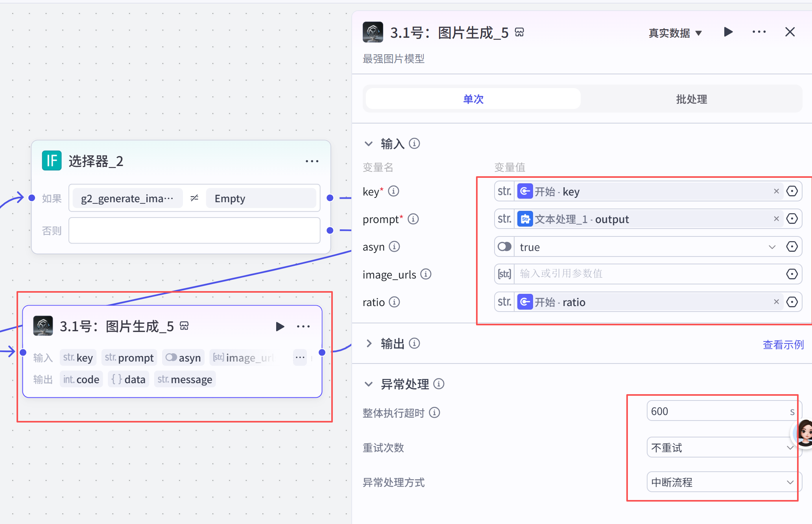Open variable picker for prompt field
812x524 pixels.
point(792,219)
